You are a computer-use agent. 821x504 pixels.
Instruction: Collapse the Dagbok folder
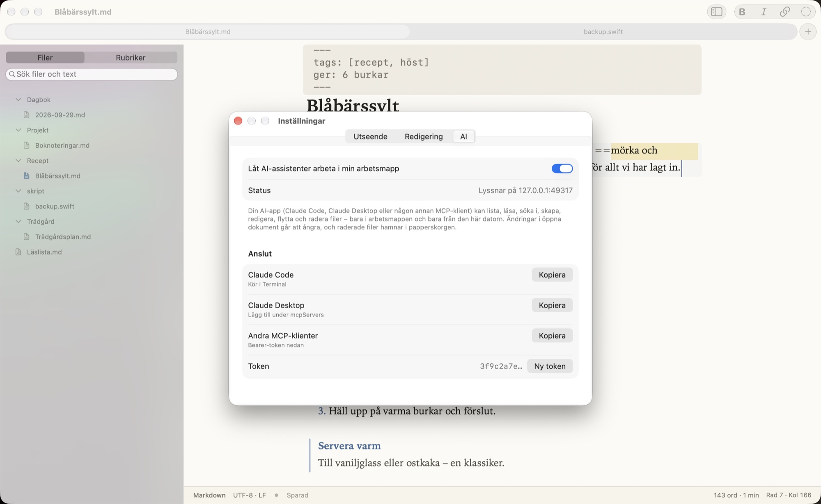click(18, 100)
